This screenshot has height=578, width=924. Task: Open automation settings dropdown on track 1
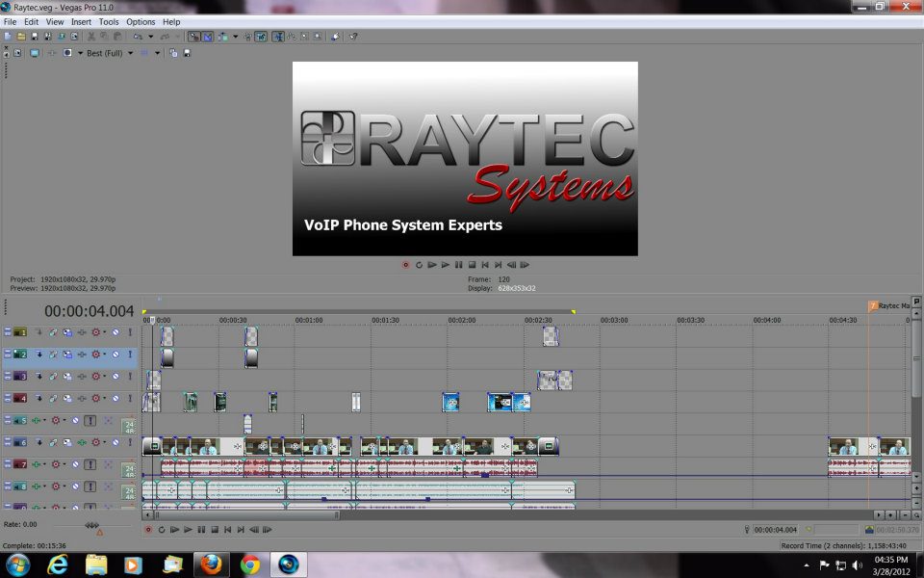(x=104, y=332)
